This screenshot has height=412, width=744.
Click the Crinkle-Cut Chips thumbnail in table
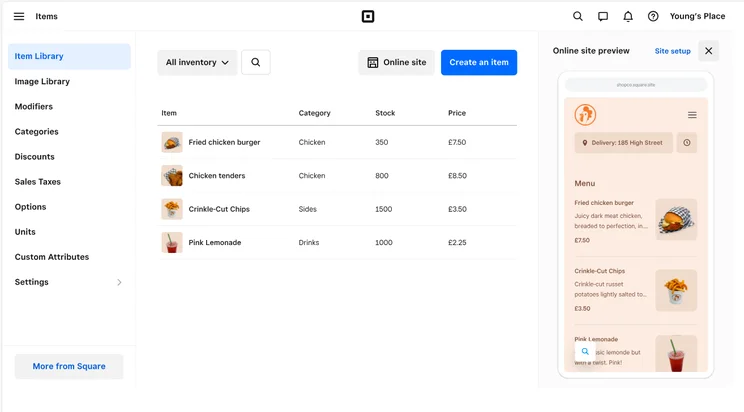[x=172, y=209]
